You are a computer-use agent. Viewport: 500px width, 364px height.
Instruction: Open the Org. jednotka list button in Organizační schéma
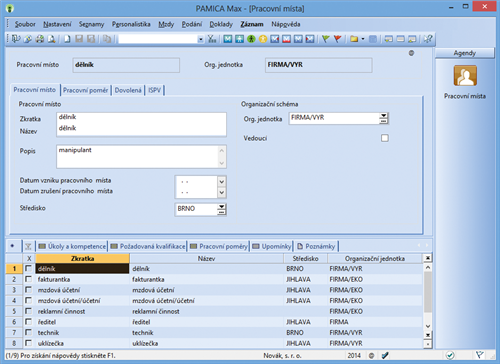pos(384,118)
